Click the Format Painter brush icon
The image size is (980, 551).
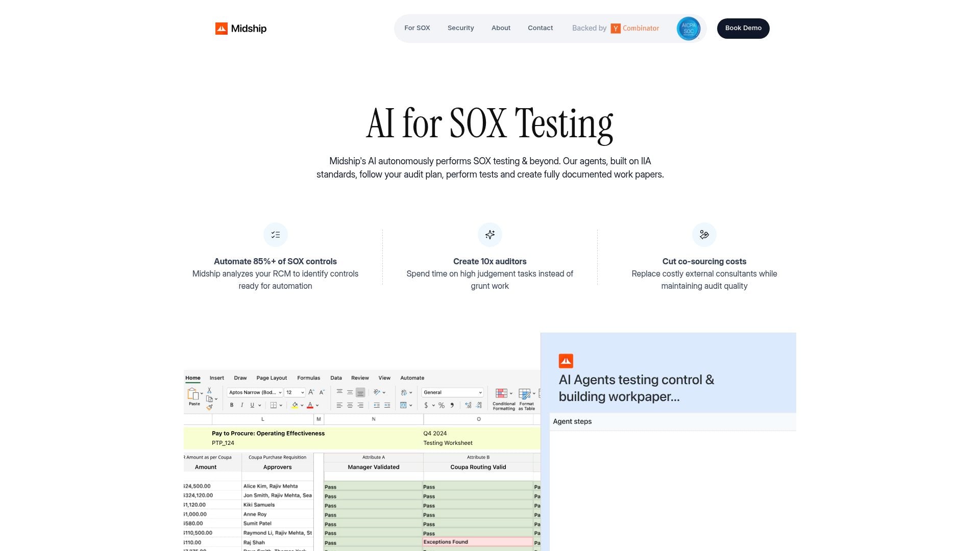(209, 407)
